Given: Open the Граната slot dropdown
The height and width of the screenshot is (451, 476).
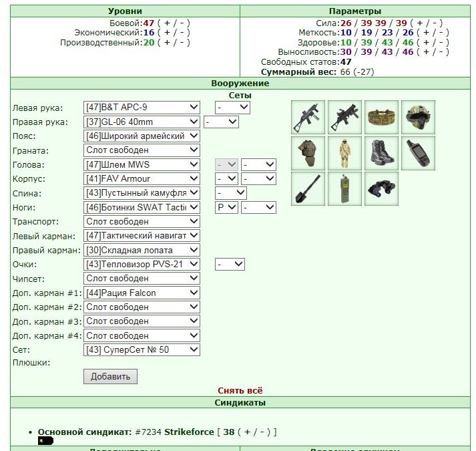Looking at the screenshot, I should click(x=142, y=150).
